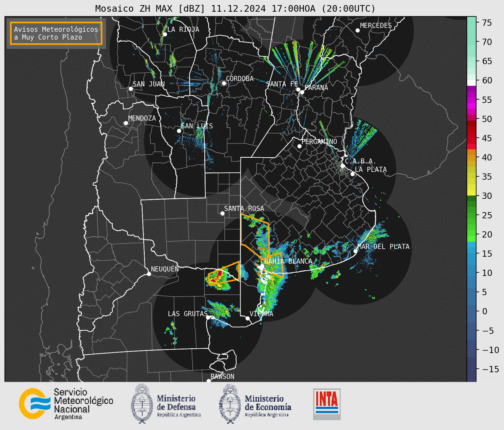Click the Mar del Plata marker
The image size is (504, 430).
(355, 251)
